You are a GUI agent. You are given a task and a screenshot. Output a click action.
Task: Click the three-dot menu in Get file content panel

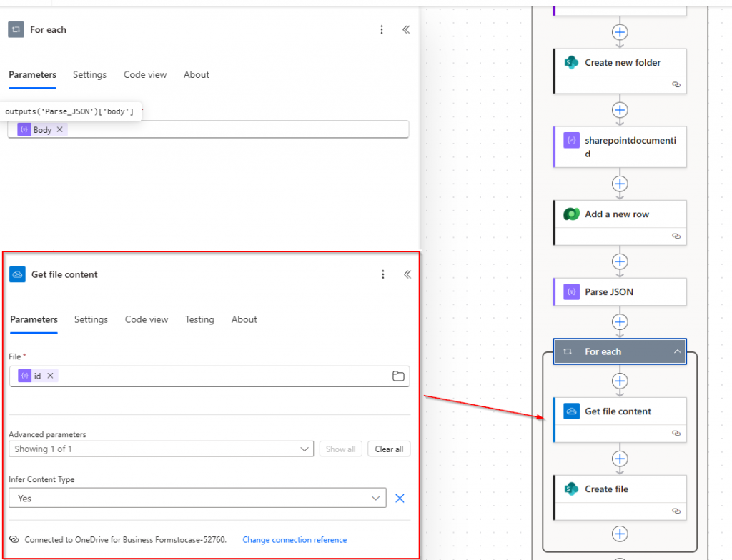(383, 274)
